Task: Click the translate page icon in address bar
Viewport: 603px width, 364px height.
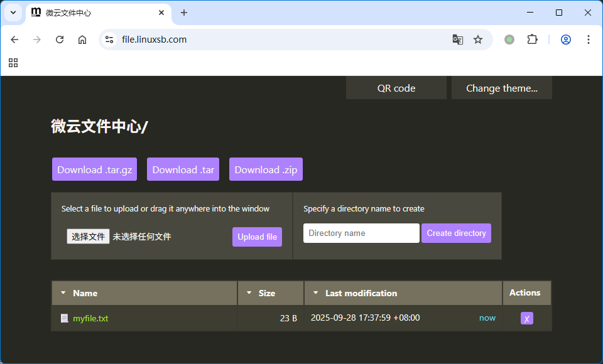Action: pos(458,40)
